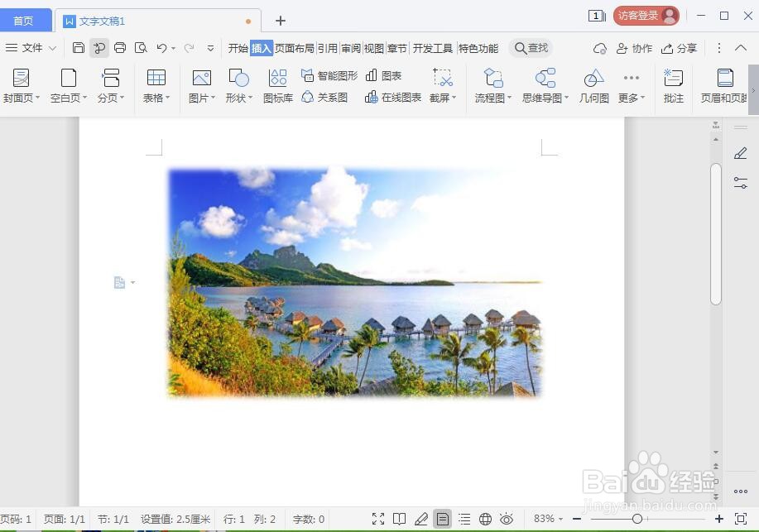Viewport: 759px width, 532px height.
Task: Open the quick access toolbar customize dropdown
Action: (210, 48)
